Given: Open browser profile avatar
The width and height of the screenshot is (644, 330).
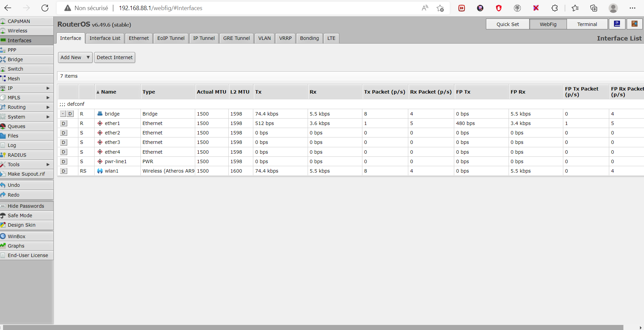Looking at the screenshot, I should (x=613, y=8).
